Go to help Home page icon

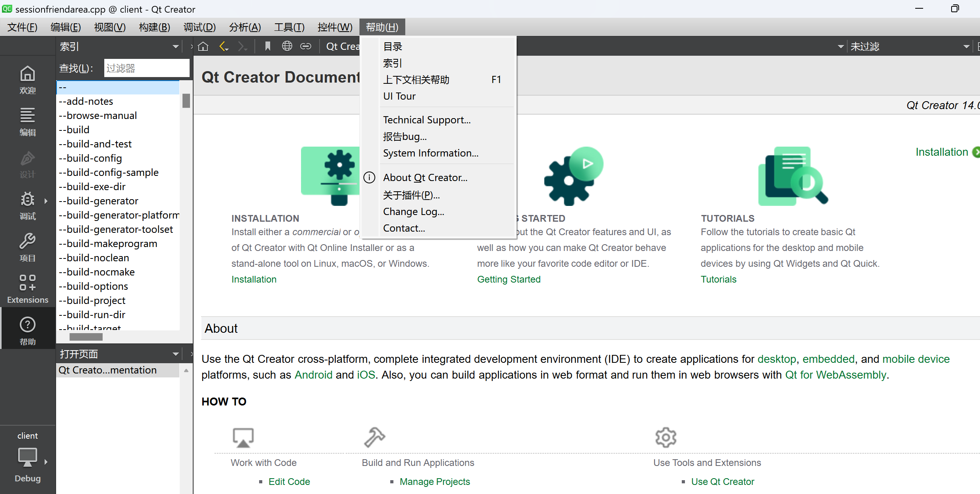[203, 46]
